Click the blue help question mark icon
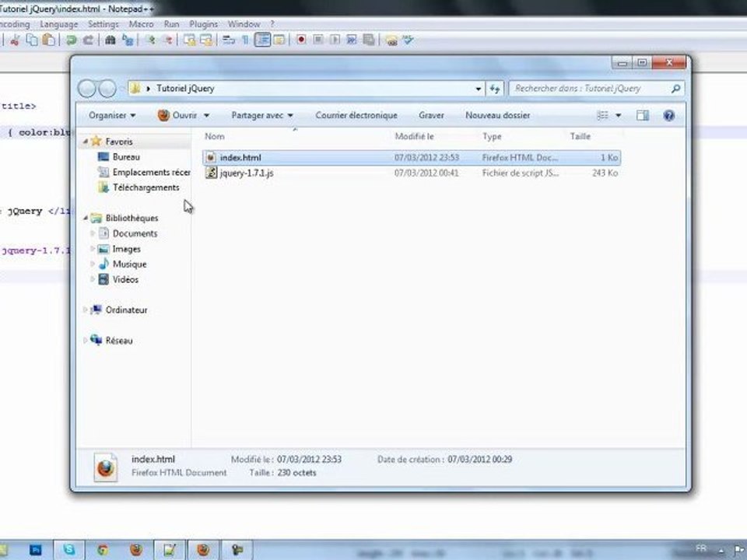The image size is (747, 560). [x=669, y=115]
